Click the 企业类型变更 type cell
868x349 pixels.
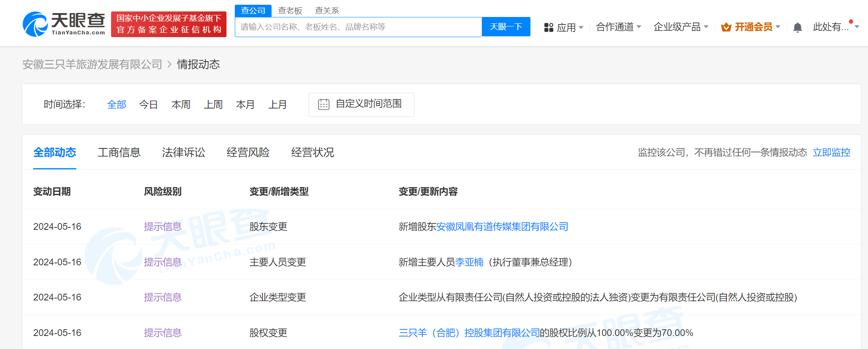pos(278,297)
